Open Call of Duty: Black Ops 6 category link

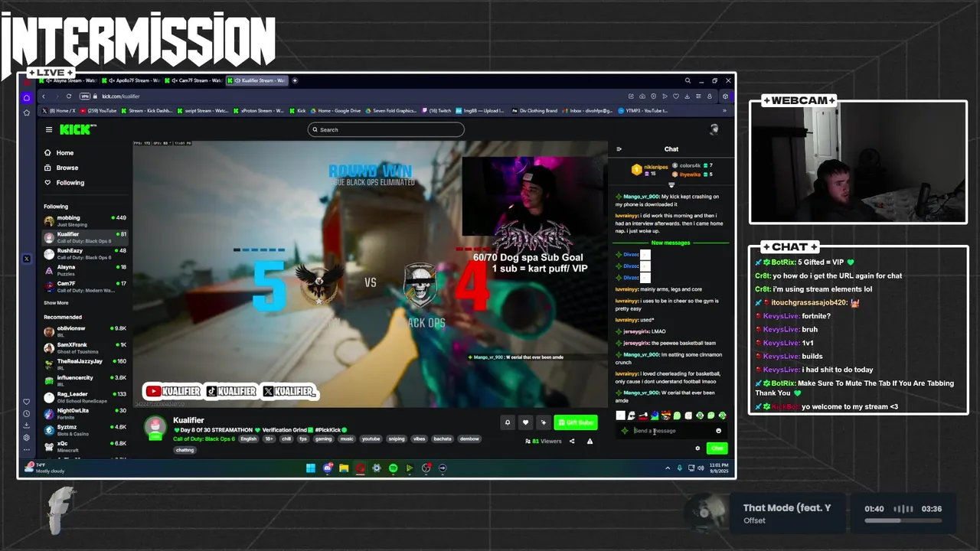(204, 439)
